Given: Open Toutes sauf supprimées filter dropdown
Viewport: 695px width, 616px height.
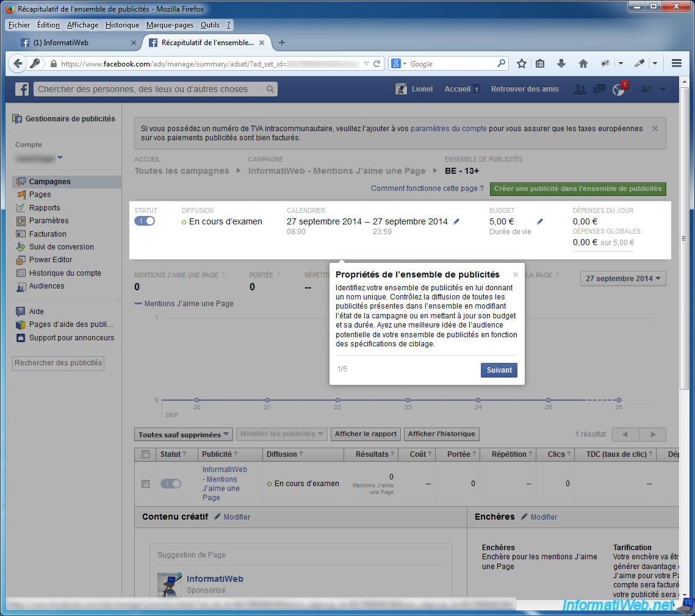Looking at the screenshot, I should click(x=183, y=434).
